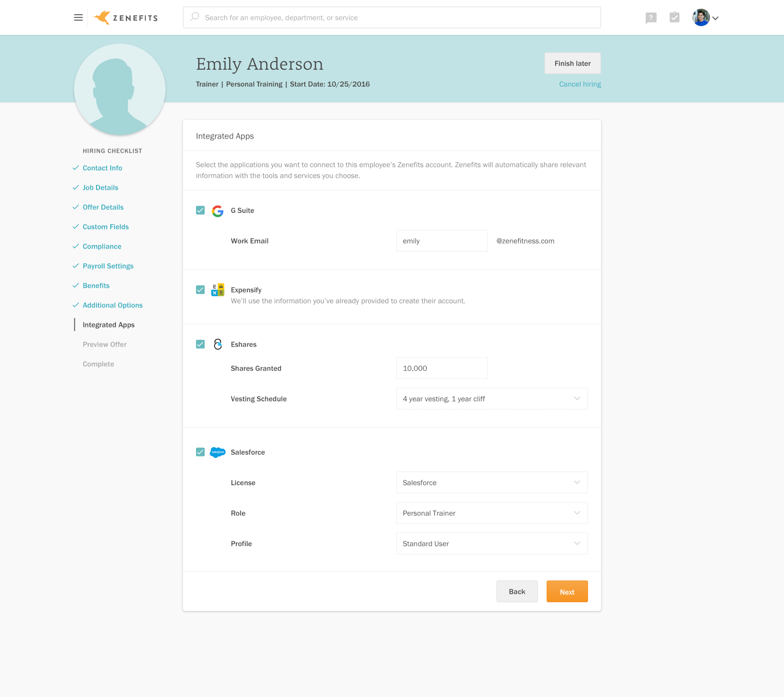Viewport: 784px width, 697px height.
Task: Open the Role dropdown
Action: pos(492,513)
